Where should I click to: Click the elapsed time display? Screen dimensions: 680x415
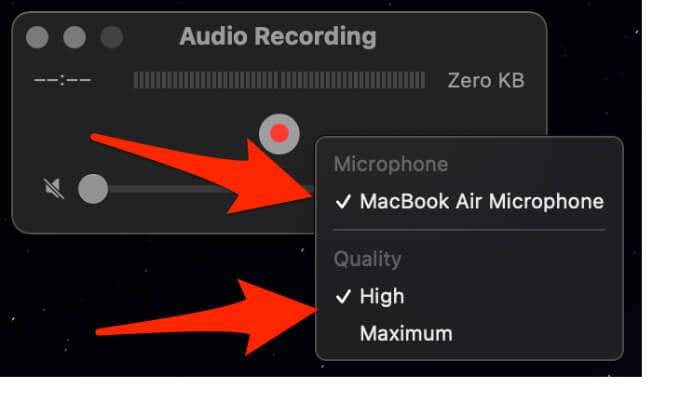tap(62, 80)
